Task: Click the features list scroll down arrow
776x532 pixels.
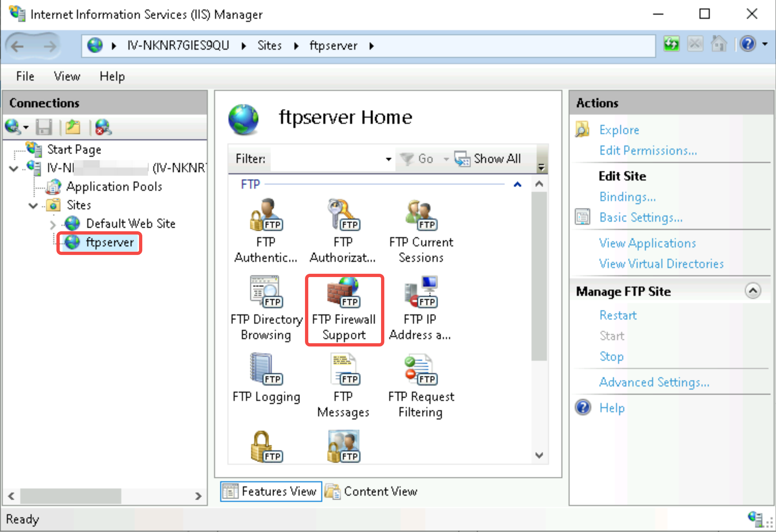Action: (539, 455)
